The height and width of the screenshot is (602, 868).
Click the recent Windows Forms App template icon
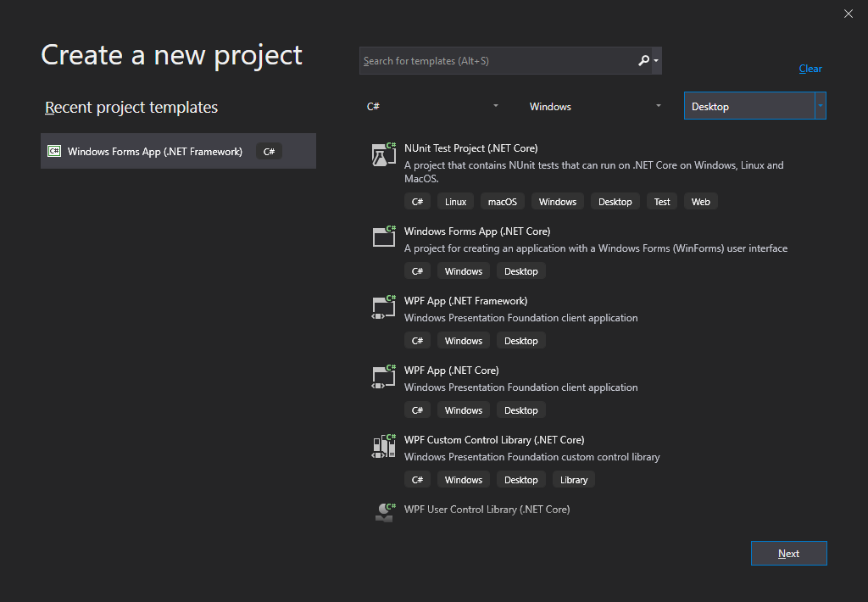coord(54,151)
